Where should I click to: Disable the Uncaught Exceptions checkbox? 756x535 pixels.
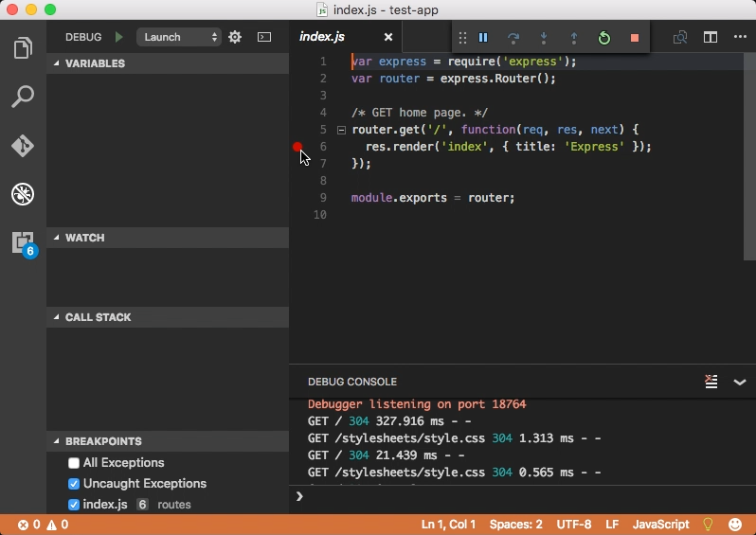coord(74,484)
